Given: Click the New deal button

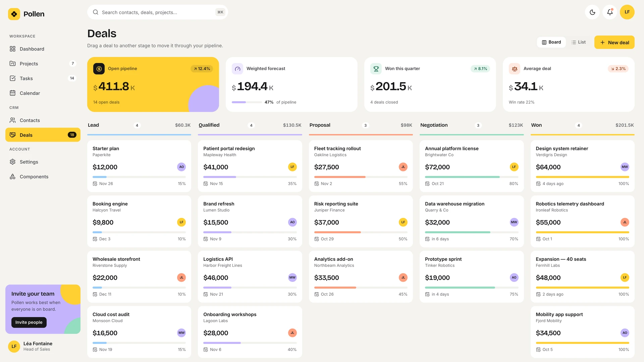Looking at the screenshot, I should tap(614, 42).
